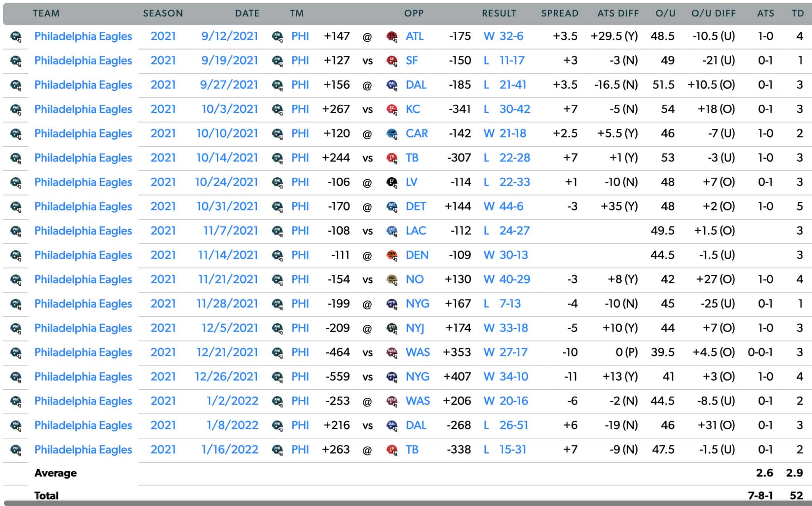The image size is (812, 506).
Task: Click PHI helmet icon in 1/2/2022 TM column
Action: coord(278,401)
